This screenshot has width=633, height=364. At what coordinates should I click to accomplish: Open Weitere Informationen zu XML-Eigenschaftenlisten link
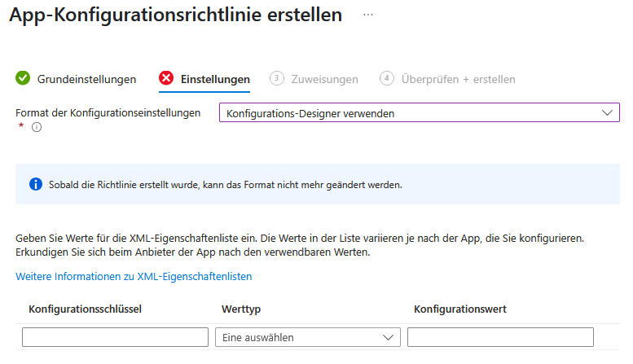tap(134, 277)
